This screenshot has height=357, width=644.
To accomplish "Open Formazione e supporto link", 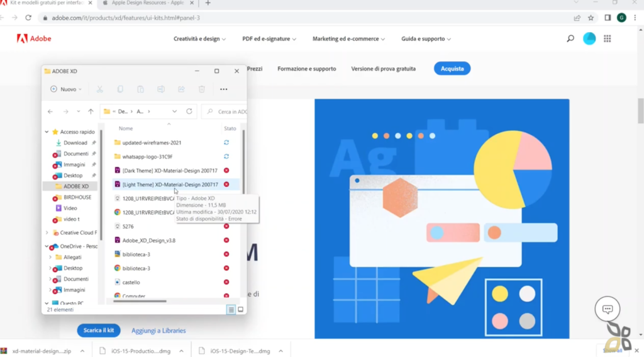I will 307,69.
